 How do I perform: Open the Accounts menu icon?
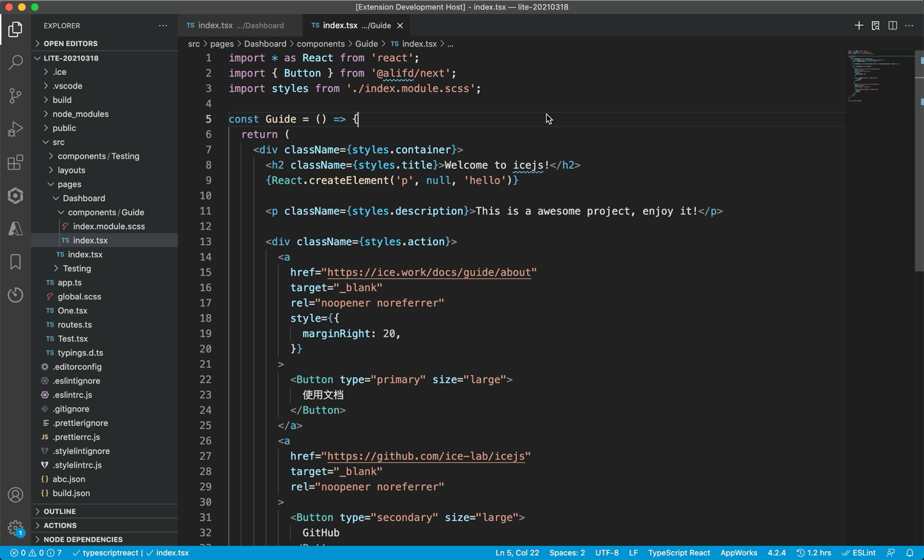(x=15, y=495)
